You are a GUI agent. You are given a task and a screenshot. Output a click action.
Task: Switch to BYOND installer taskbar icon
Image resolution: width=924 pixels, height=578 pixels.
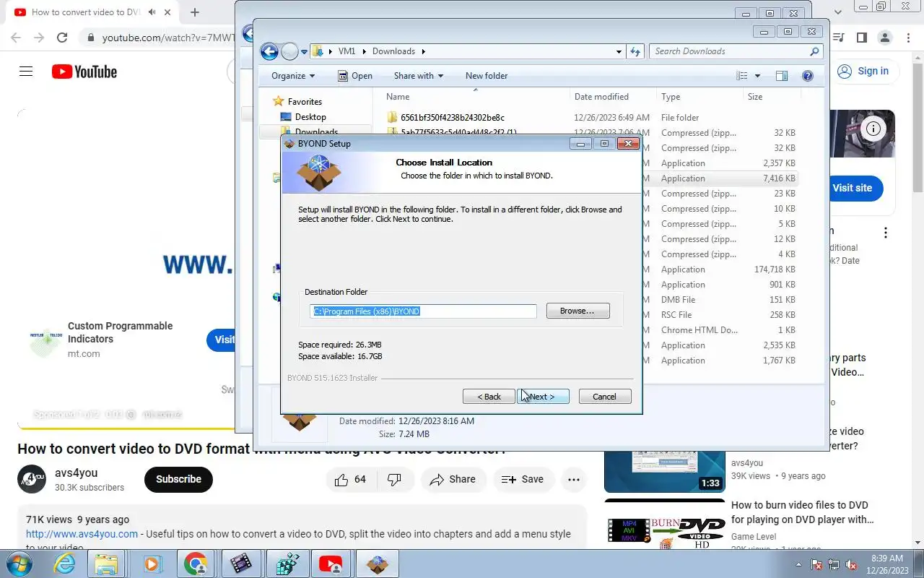click(x=377, y=564)
